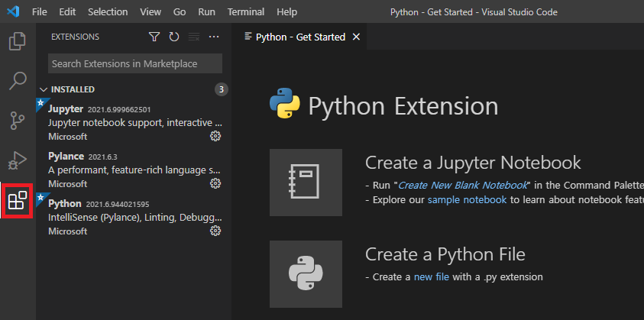The height and width of the screenshot is (320, 644).
Task: Open Python extension manage gear
Action: pos(215,231)
